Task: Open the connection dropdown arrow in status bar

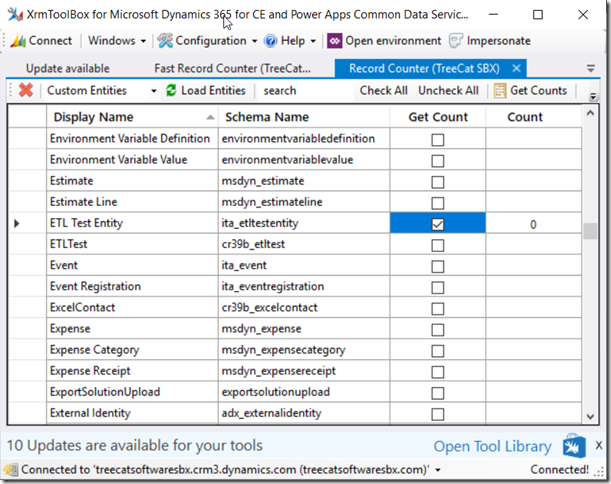Action: click(x=438, y=470)
